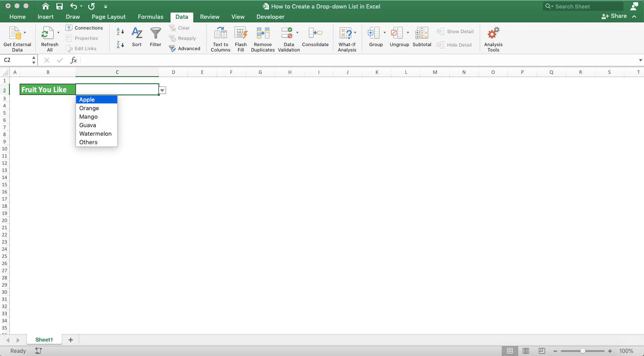Choose Orange from the drop-down list
This screenshot has height=356, width=644.
pos(97,108)
